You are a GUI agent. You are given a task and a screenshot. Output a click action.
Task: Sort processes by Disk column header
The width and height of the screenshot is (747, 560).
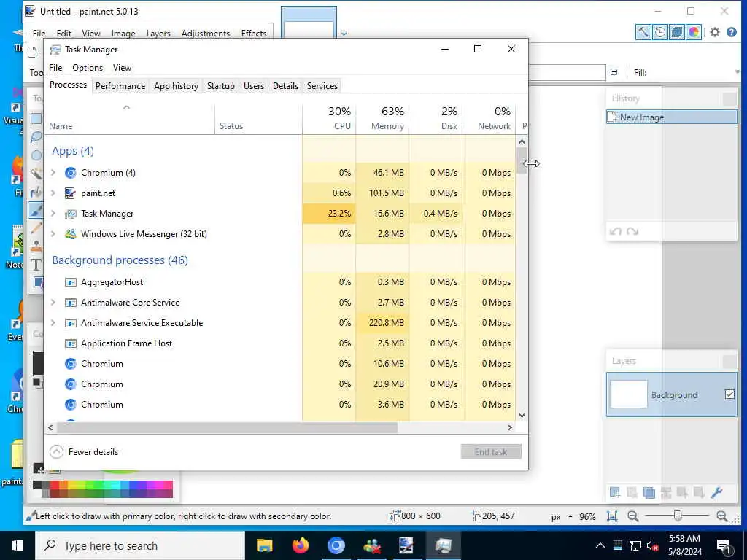[436, 119]
